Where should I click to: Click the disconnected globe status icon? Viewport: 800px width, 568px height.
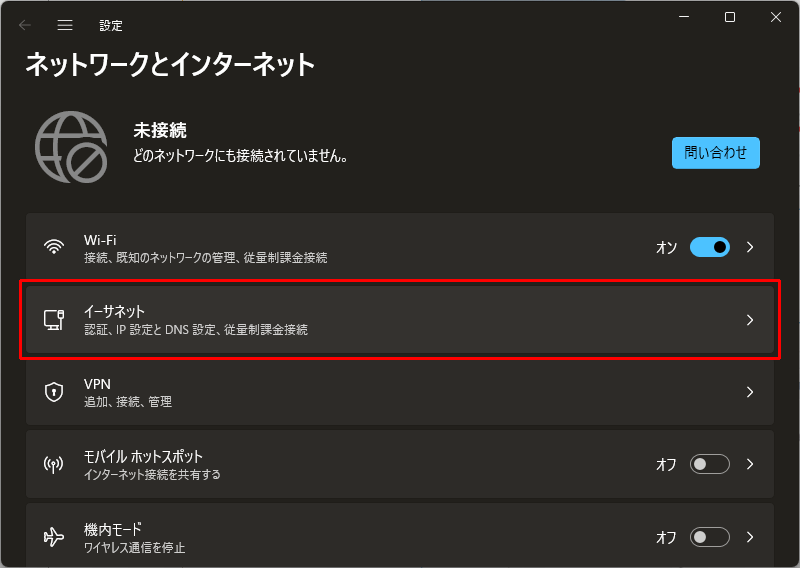pyautogui.click(x=71, y=147)
